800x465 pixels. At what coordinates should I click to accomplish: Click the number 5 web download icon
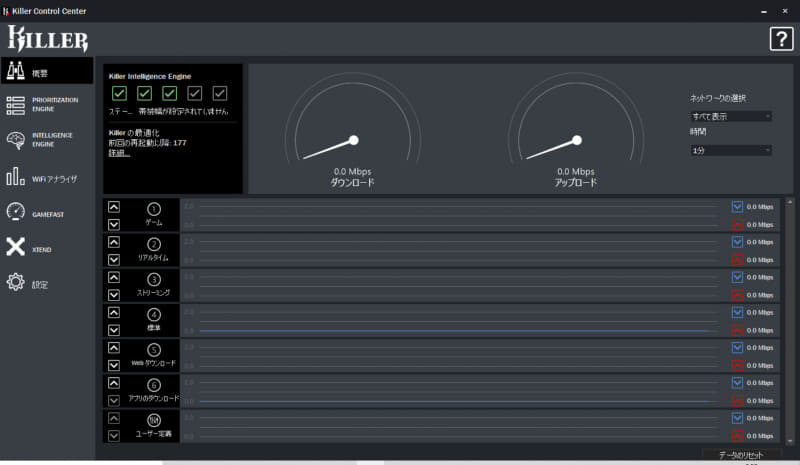click(x=154, y=350)
